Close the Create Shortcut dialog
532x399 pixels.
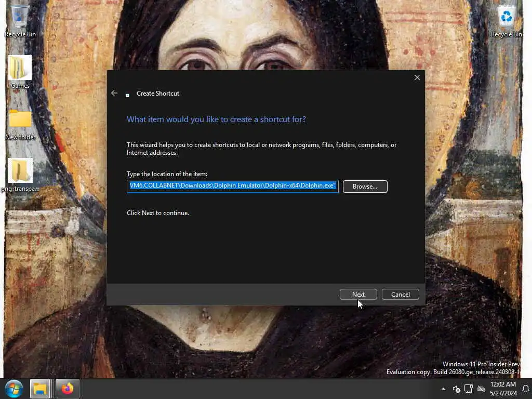pos(417,77)
